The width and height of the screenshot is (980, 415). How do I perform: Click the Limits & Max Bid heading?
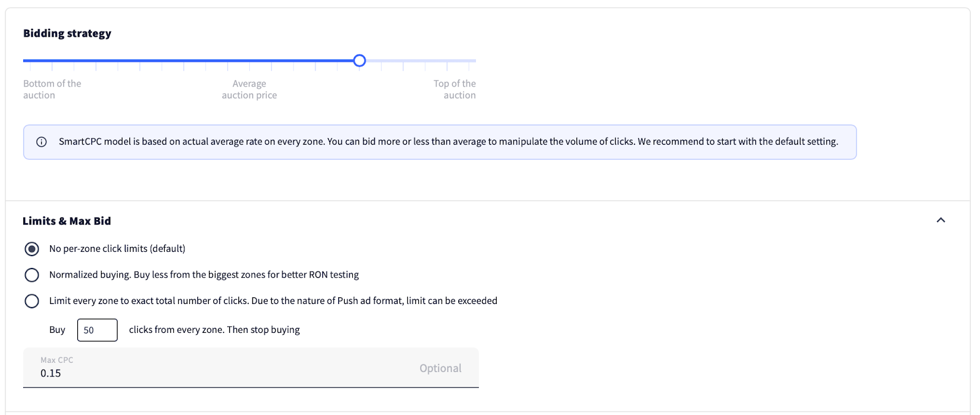pos(67,221)
